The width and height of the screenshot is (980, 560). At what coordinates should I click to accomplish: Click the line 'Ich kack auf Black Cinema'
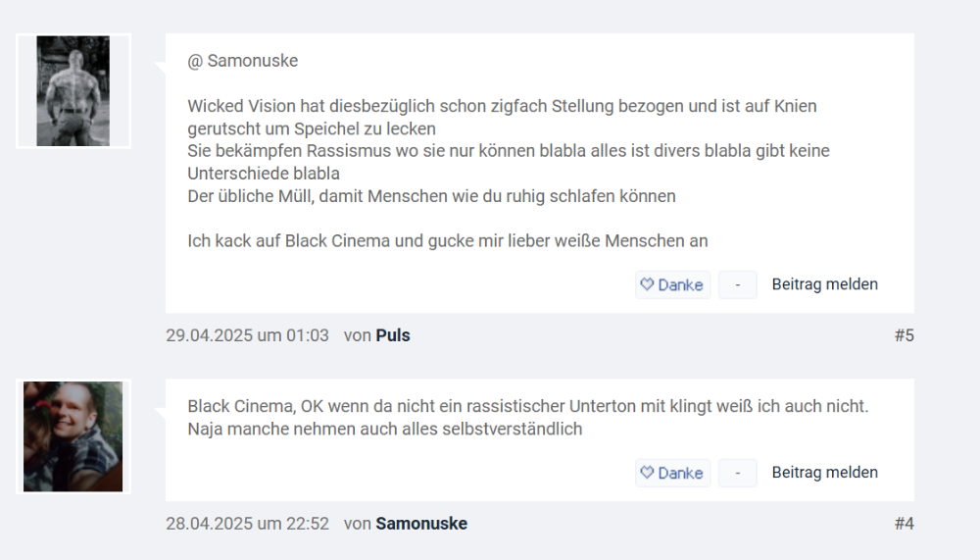point(447,240)
